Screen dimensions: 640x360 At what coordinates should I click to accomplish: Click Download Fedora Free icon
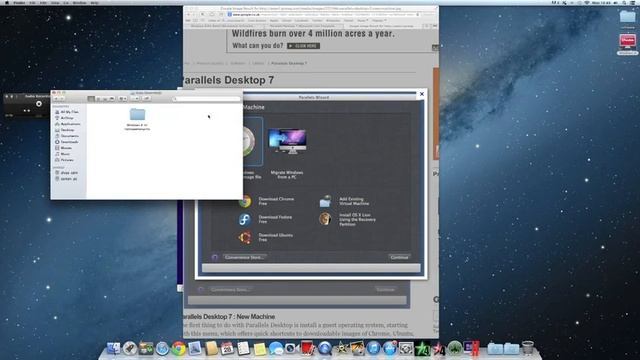pyautogui.click(x=245, y=220)
